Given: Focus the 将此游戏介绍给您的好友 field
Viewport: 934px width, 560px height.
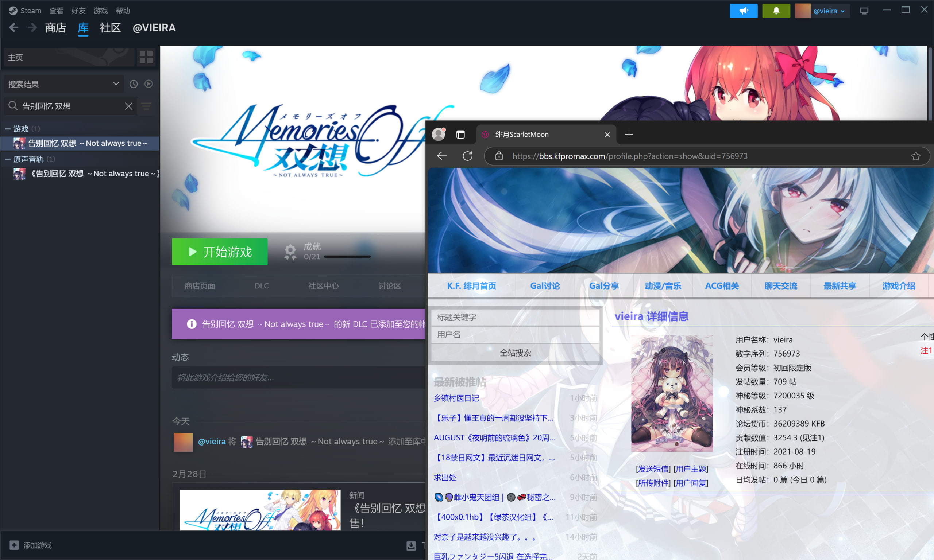Looking at the screenshot, I should click(x=298, y=377).
